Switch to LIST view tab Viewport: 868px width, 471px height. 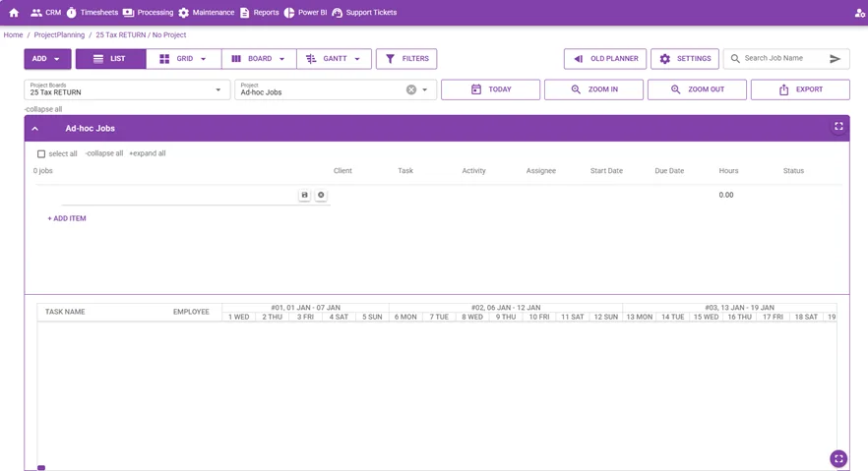110,59
